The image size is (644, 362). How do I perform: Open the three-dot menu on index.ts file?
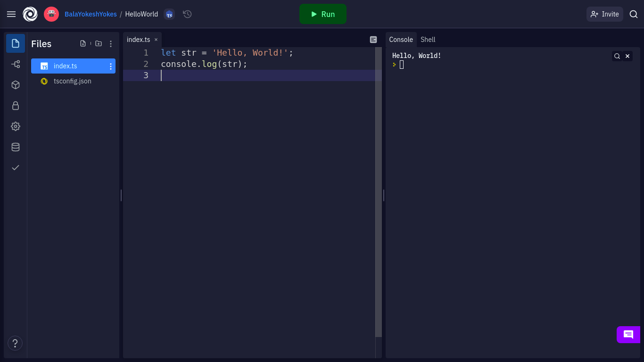[110, 66]
